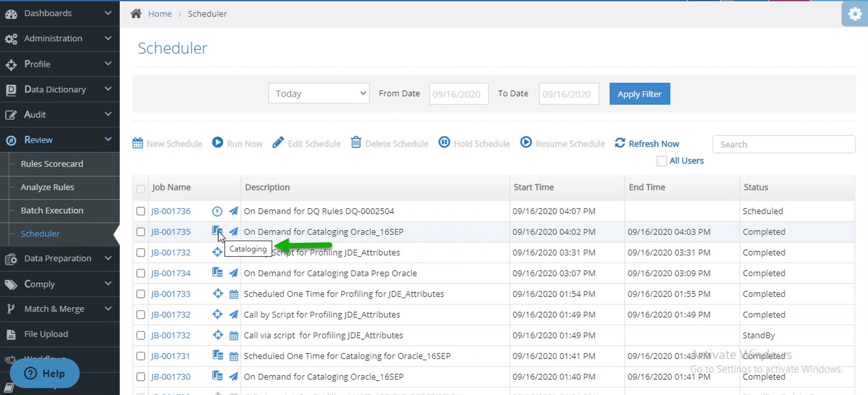Viewport: 868px width, 395px height.
Task: Click the Edit Schedule pencil icon
Action: [x=278, y=143]
